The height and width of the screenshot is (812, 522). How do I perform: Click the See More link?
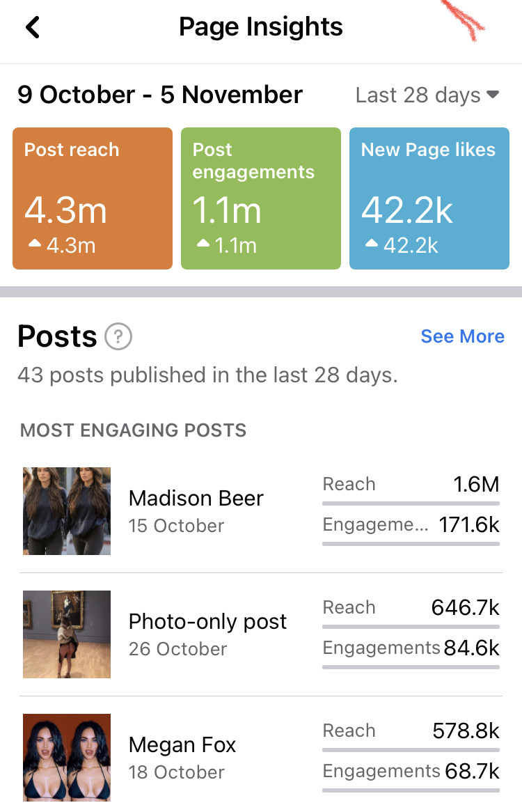click(x=462, y=336)
